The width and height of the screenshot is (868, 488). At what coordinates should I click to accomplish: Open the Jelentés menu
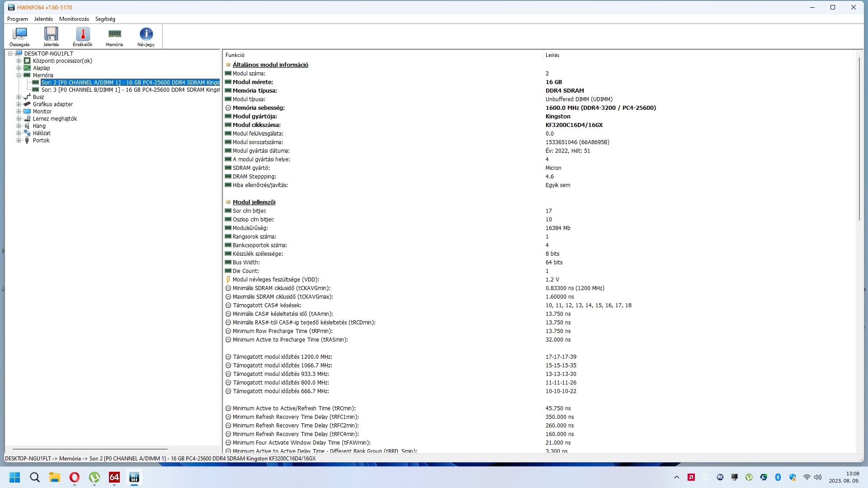click(x=43, y=19)
